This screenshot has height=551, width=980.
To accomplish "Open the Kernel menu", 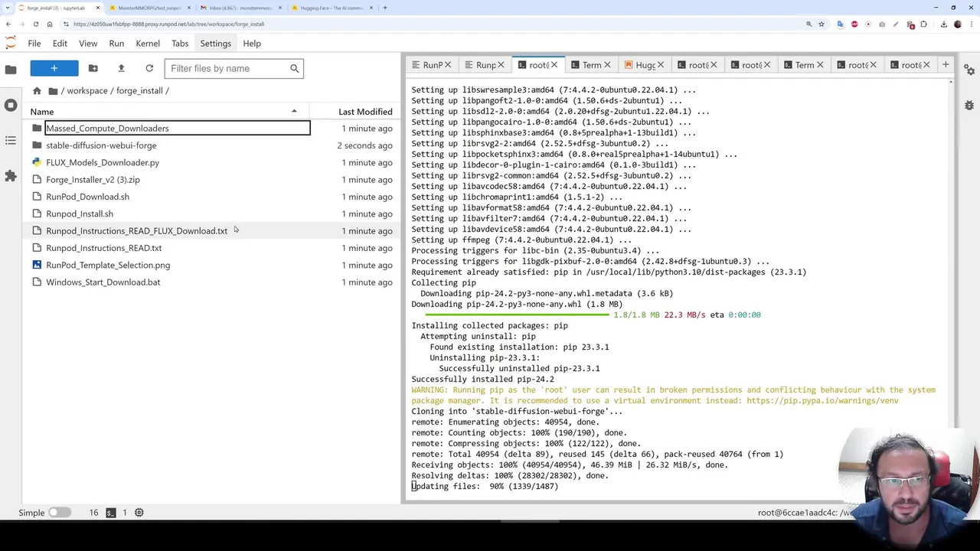I will tap(148, 44).
